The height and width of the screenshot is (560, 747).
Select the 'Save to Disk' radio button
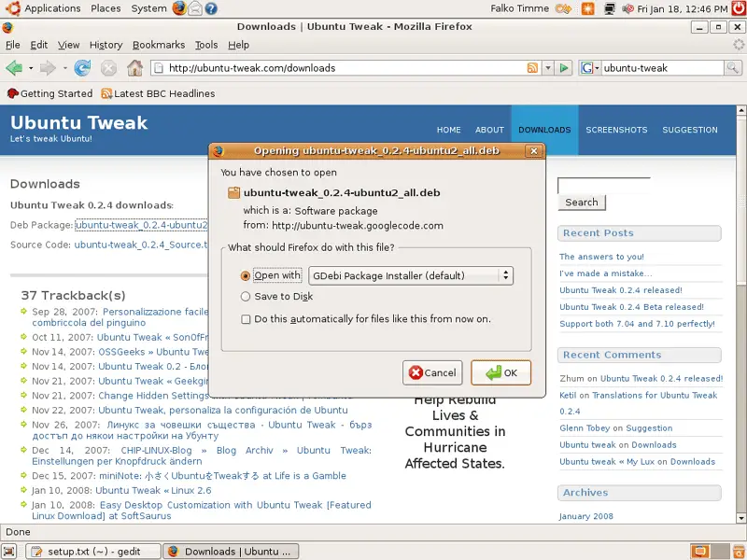[x=246, y=297]
